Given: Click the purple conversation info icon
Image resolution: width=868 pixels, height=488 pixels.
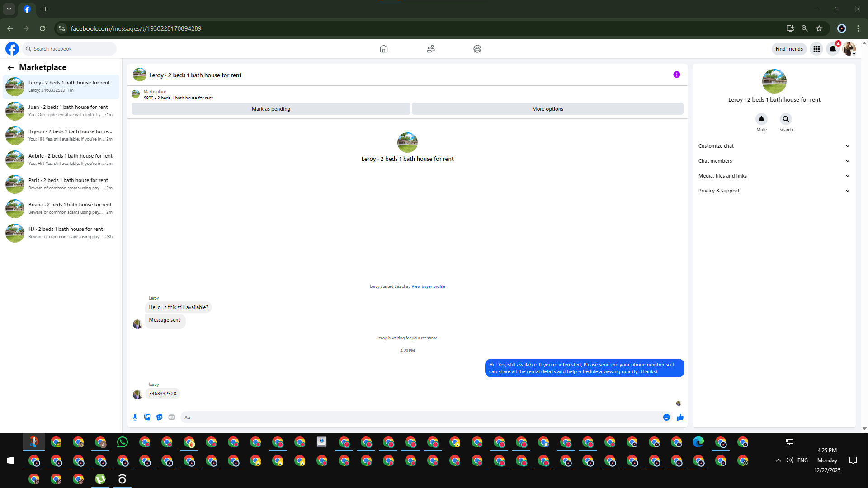Looking at the screenshot, I should coord(676,75).
